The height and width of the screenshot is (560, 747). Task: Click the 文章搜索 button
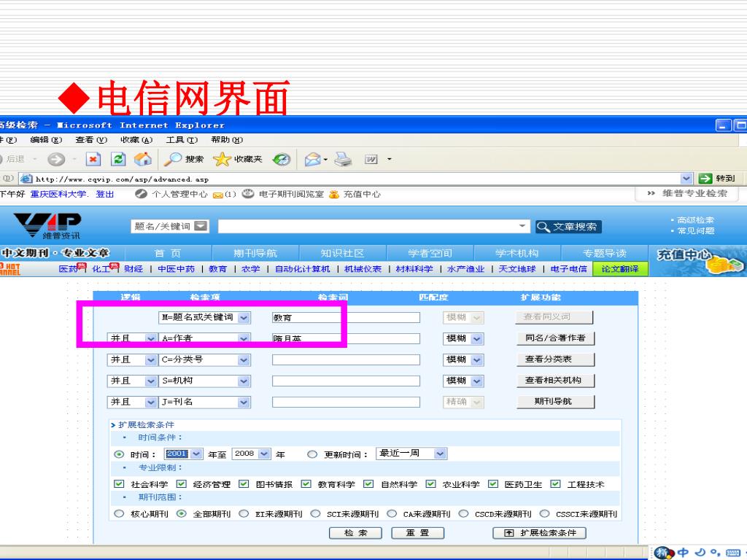click(568, 227)
